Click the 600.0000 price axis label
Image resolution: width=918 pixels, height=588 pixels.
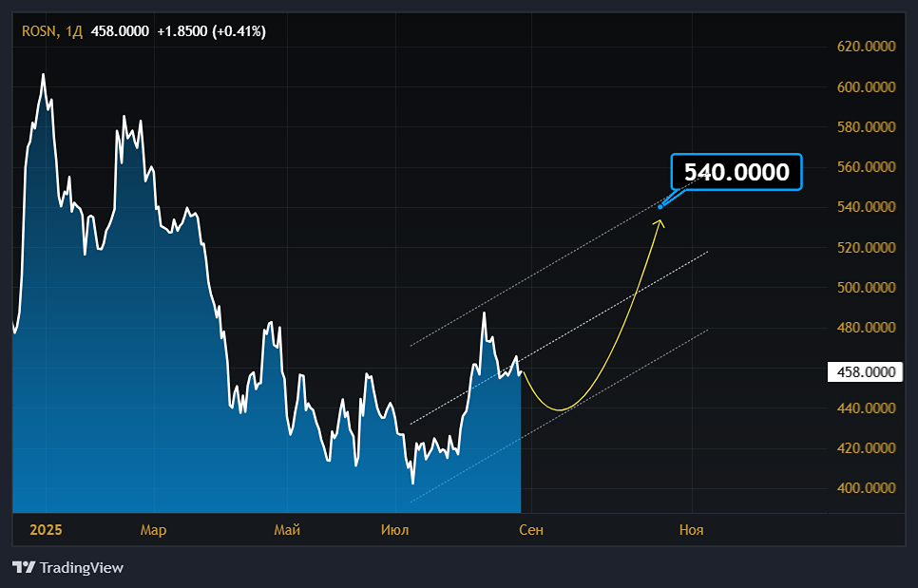866,86
